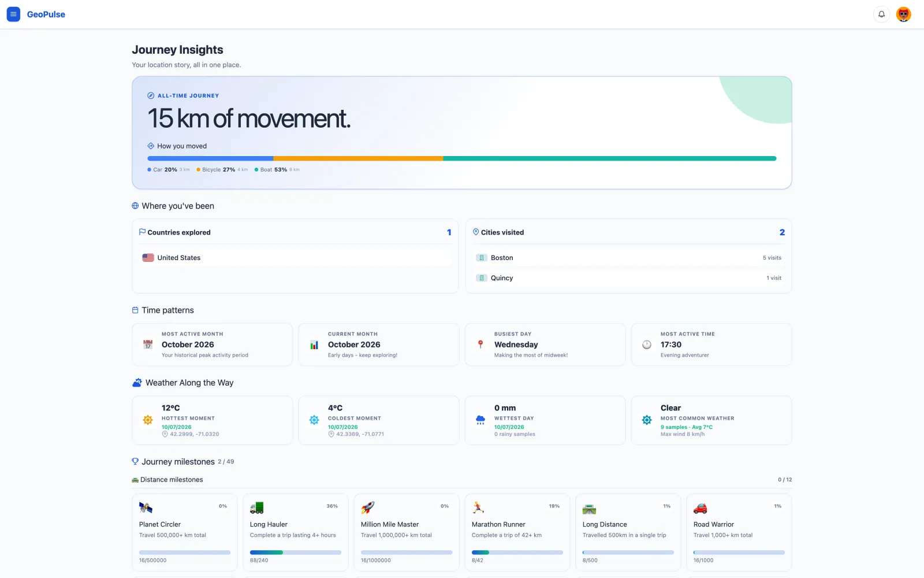
Task: Click the "5 visits" count for Boston
Action: [772, 258]
